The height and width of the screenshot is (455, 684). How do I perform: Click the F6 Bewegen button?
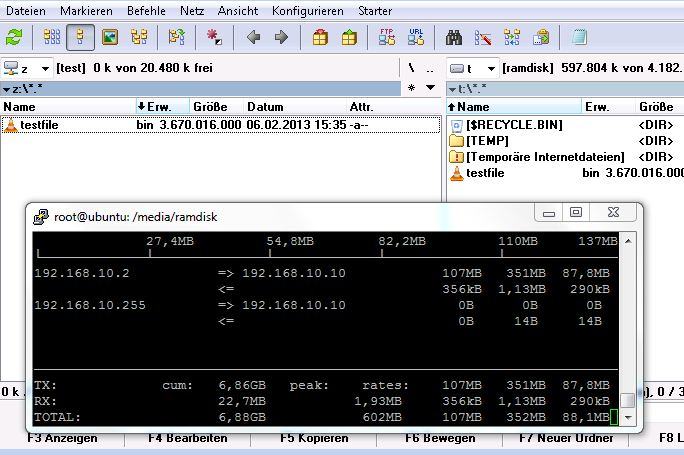click(x=440, y=438)
